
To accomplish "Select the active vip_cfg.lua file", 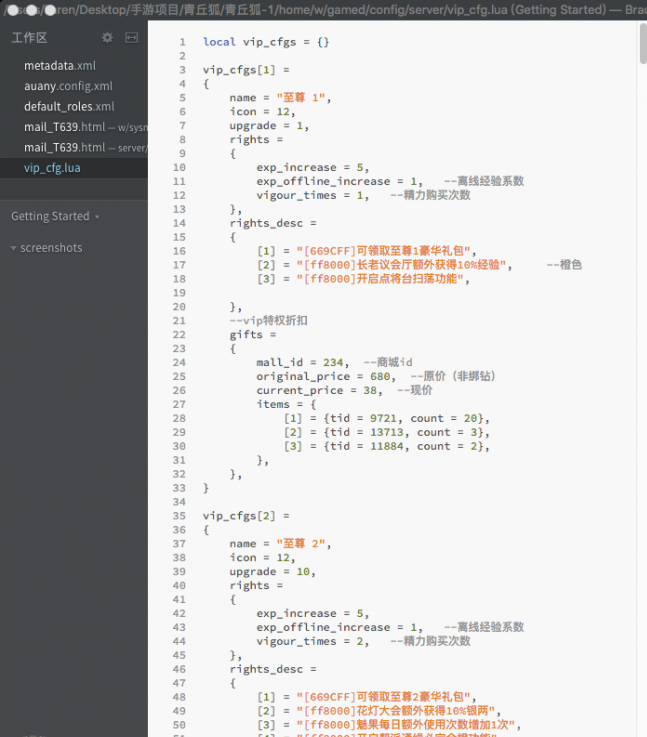I will (x=52, y=168).
